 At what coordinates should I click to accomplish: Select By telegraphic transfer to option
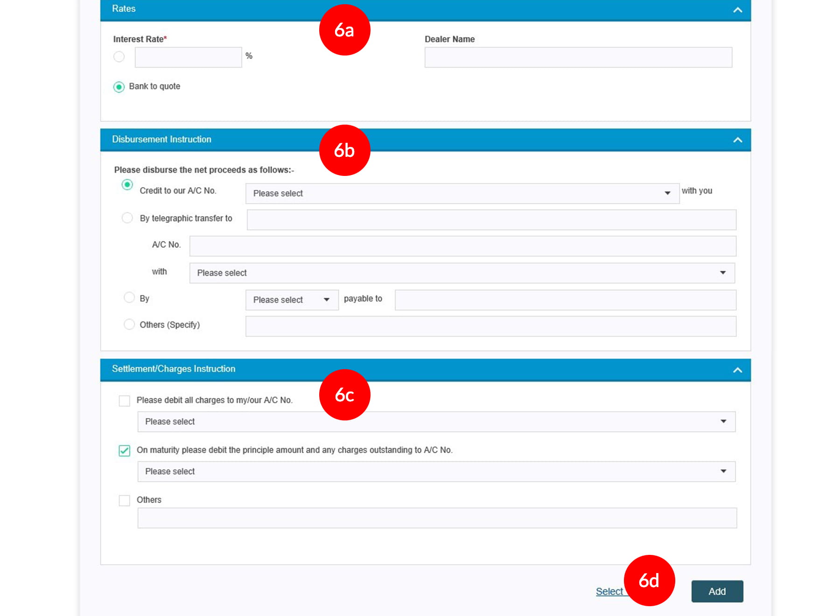coord(127,218)
